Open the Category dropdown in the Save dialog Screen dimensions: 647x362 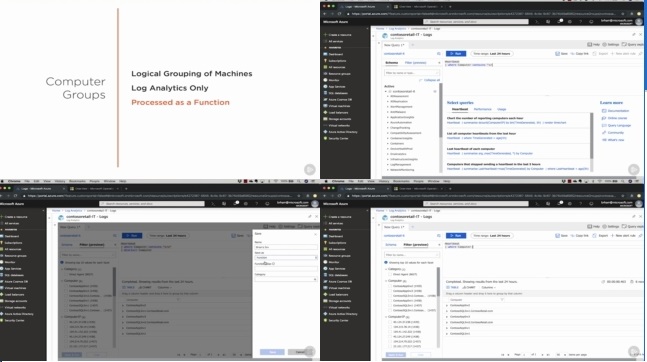click(x=286, y=279)
